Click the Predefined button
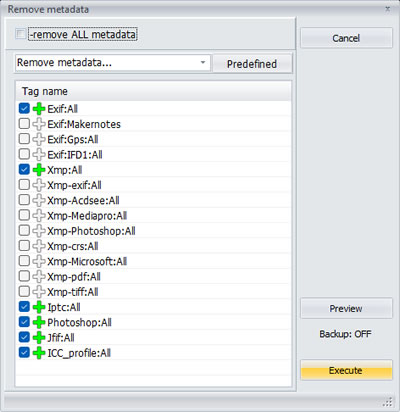Viewport: 400px width, 412px height. click(252, 63)
